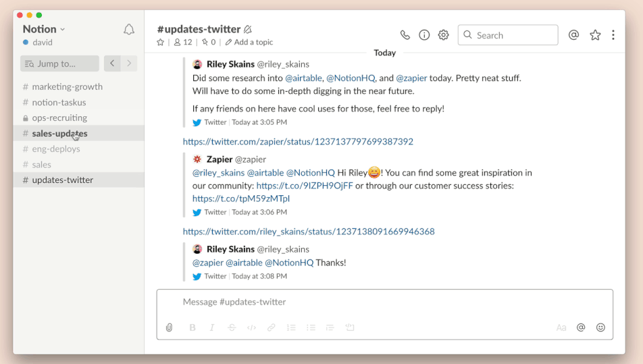The image size is (643, 364).
Task: Click Today at 3:06 PM timestamp
Action: 259,212
